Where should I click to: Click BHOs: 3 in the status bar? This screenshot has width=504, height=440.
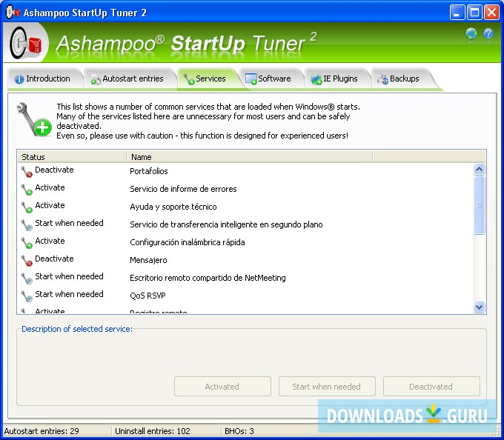pos(239,431)
